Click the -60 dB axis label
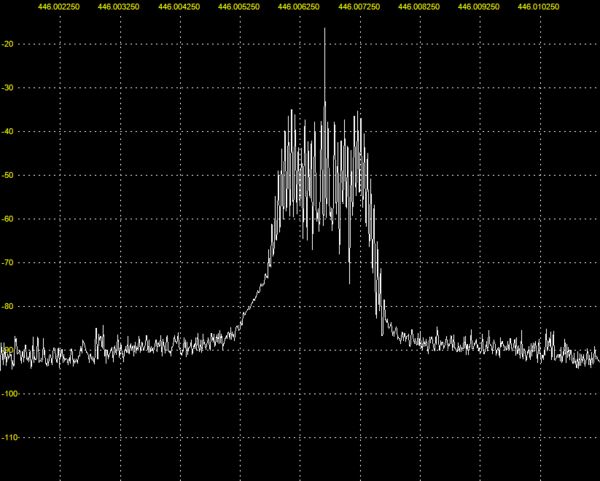The image size is (600, 481). (8, 219)
